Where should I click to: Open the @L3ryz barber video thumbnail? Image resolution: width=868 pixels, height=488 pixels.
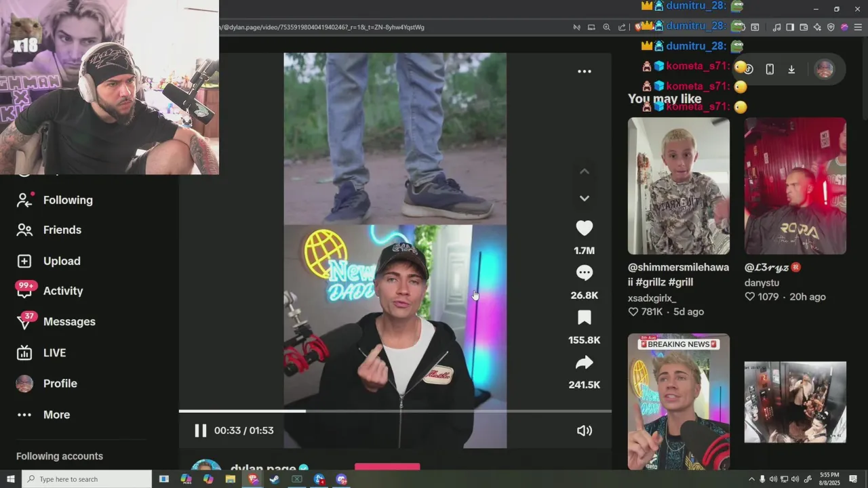(x=795, y=186)
